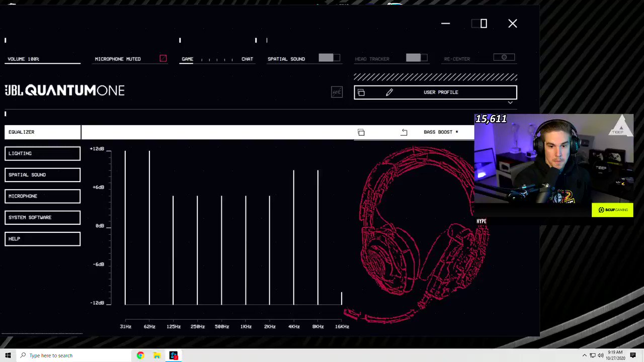Adjust the 250Hz equalizer band bar

[x=197, y=250]
